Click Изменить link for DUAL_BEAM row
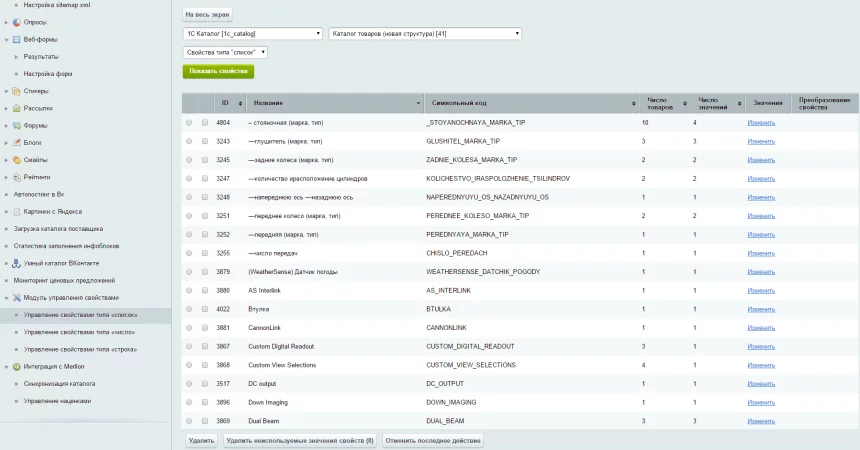The width and height of the screenshot is (860, 450). pos(761,421)
